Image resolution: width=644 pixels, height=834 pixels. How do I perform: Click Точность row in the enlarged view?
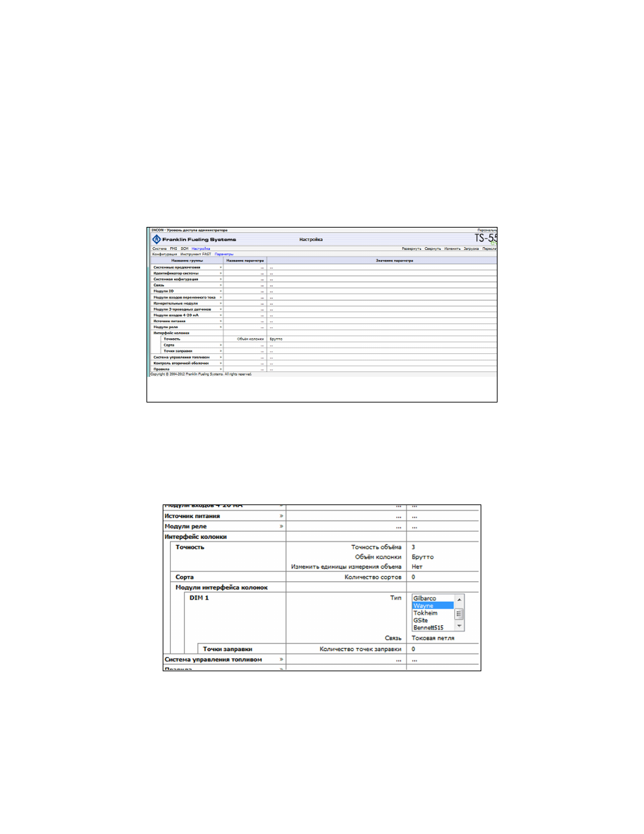pyautogui.click(x=190, y=547)
